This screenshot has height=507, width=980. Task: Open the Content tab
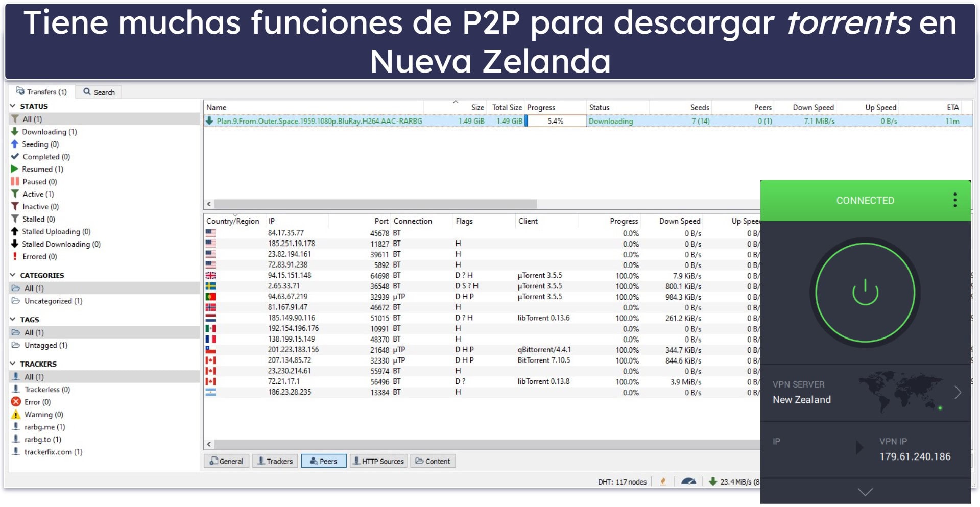pyautogui.click(x=433, y=461)
